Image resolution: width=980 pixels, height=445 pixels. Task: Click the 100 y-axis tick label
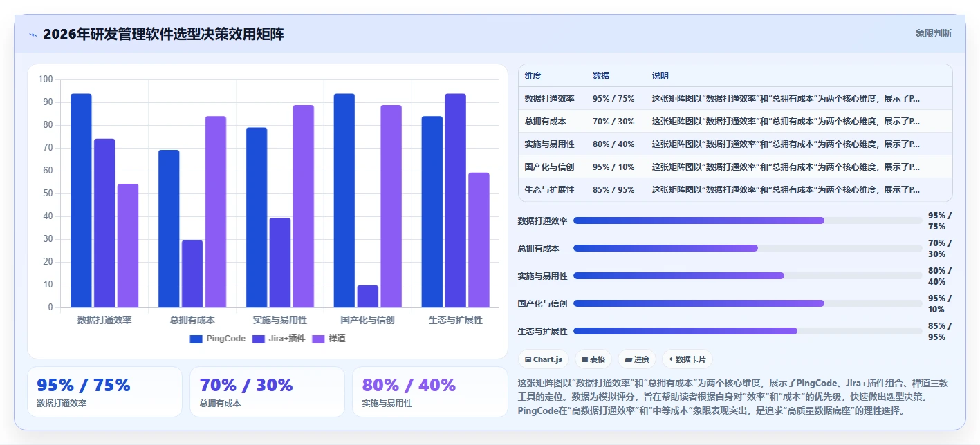[x=46, y=79]
